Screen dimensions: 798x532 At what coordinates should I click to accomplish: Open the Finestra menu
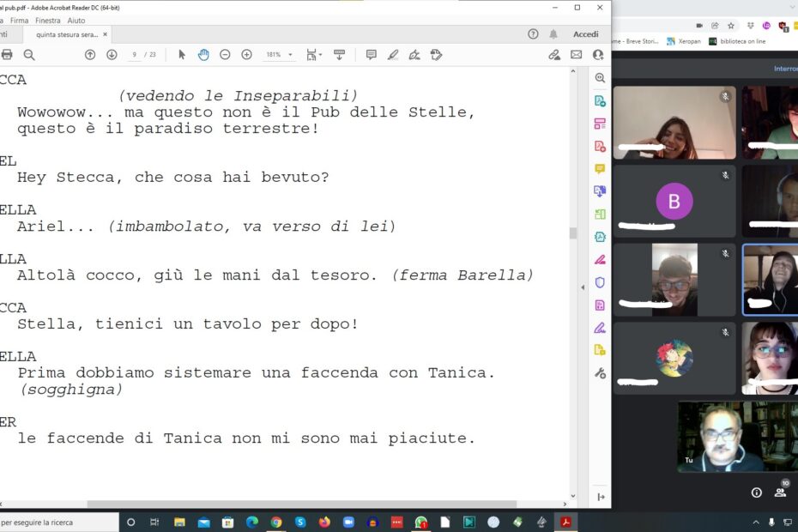48,20
